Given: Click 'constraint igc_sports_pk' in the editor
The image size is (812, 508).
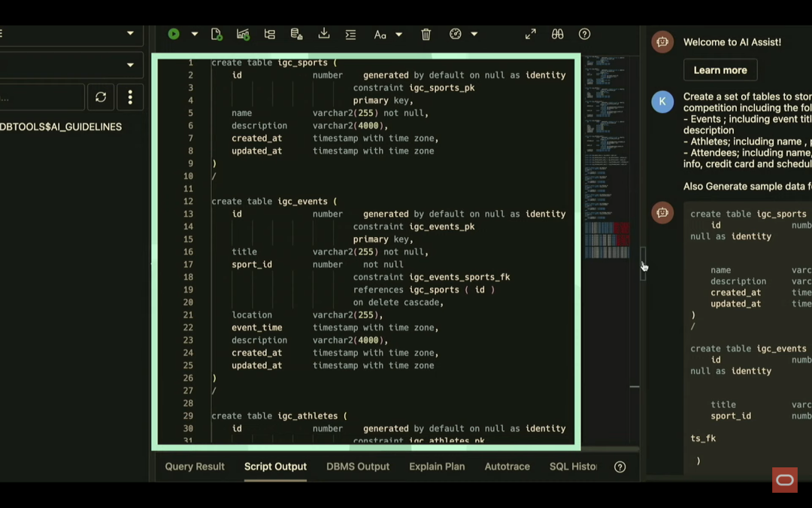Looking at the screenshot, I should point(414,88).
